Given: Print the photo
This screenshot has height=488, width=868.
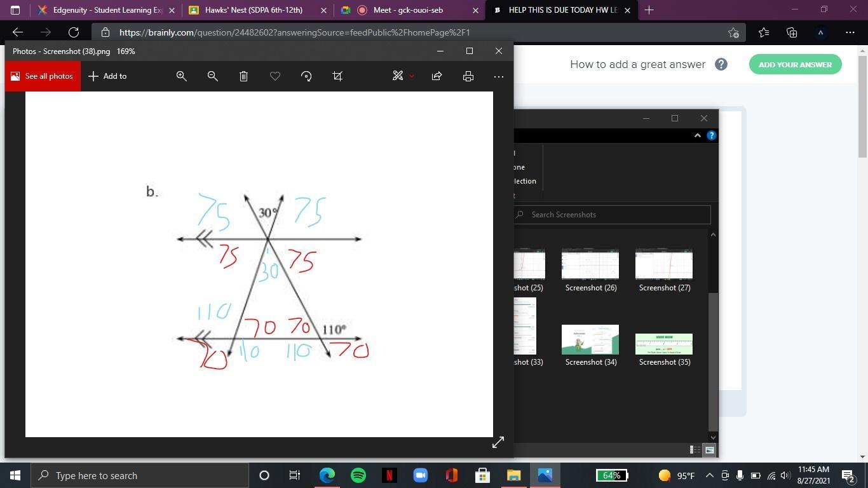Looking at the screenshot, I should point(468,76).
